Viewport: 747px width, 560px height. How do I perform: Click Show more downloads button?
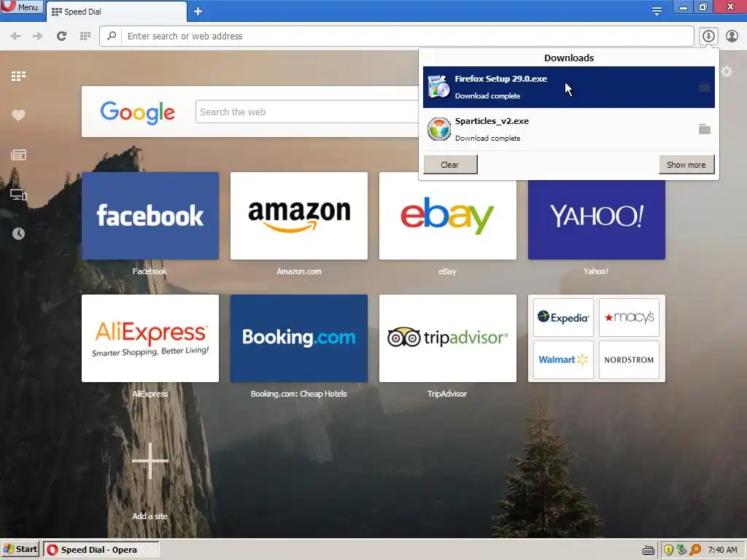coord(686,165)
